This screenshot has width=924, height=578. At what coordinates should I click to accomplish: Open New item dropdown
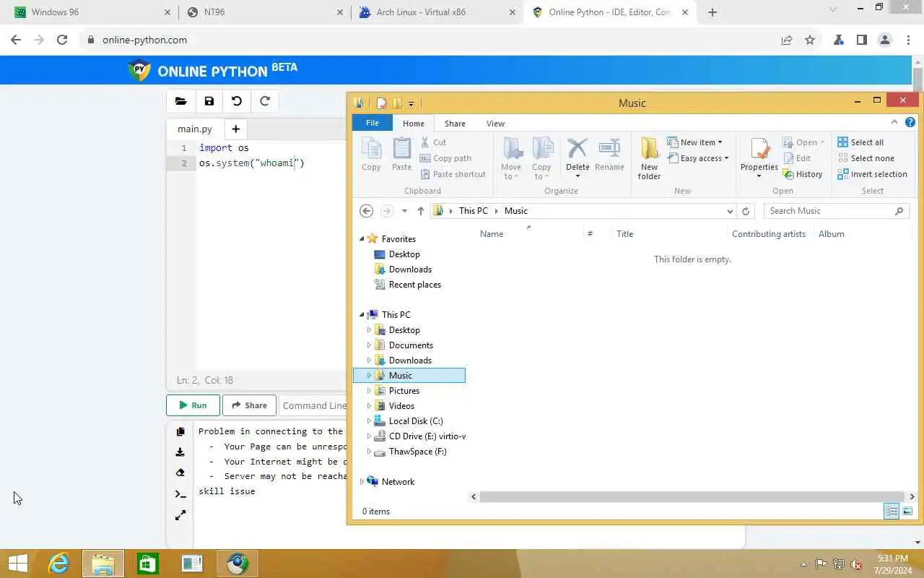point(694,142)
